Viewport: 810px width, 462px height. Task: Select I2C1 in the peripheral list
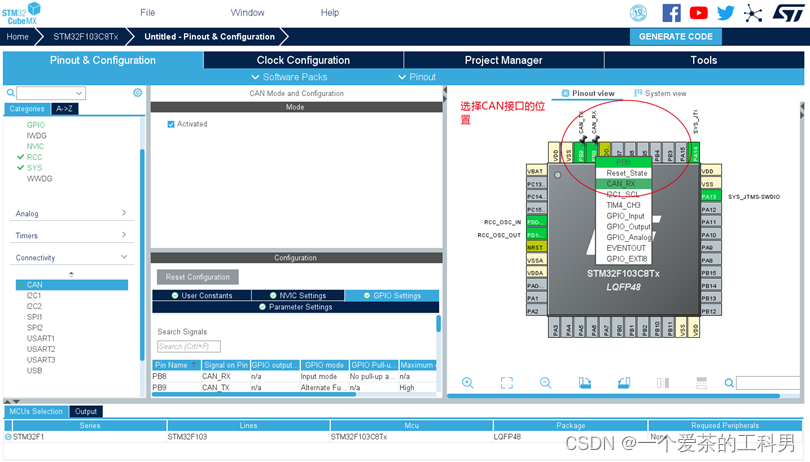pos(34,296)
